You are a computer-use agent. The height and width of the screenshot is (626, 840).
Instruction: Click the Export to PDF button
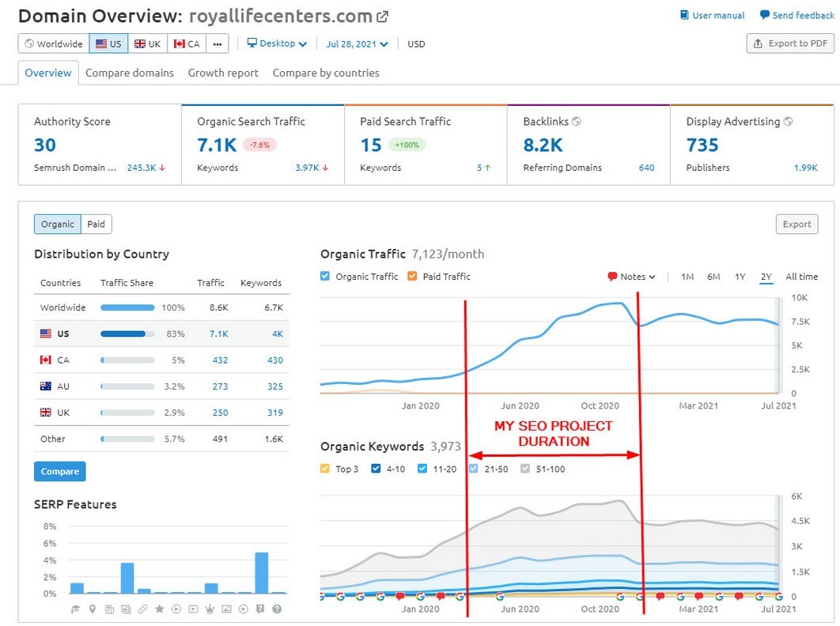point(790,43)
